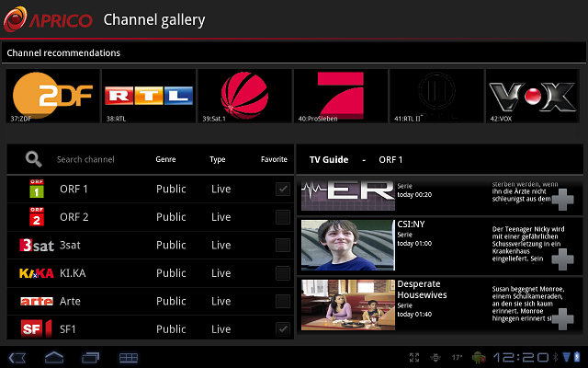The height and width of the screenshot is (368, 588).
Task: Select the 3sat channel name
Action: coord(70,246)
